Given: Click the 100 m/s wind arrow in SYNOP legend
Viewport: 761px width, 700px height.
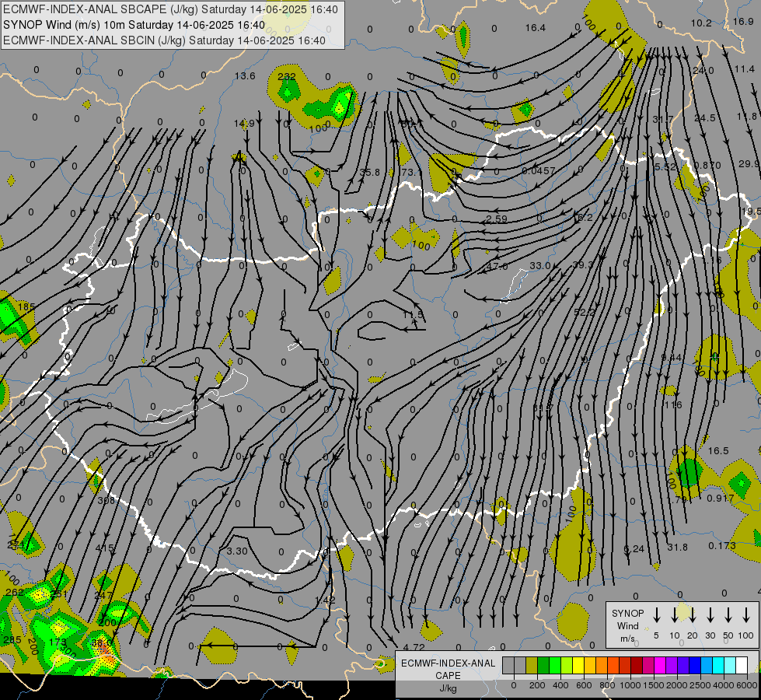Looking at the screenshot, I should [x=746, y=614].
